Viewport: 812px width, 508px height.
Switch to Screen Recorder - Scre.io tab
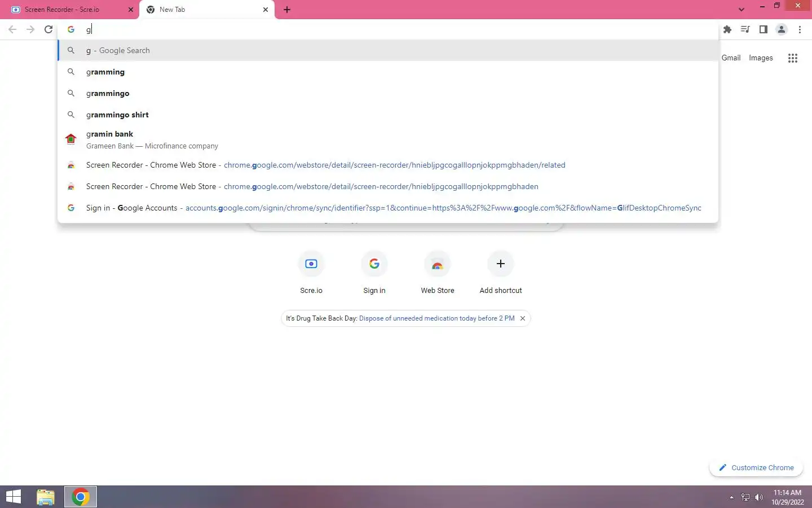pyautogui.click(x=69, y=10)
